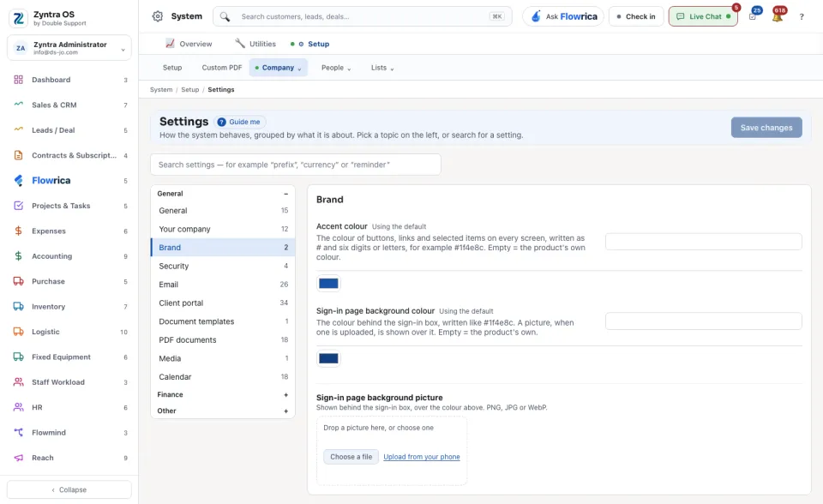Screen dimensions: 823x504
Task: Click the Reach megaphone icon
Action: (x=18, y=457)
